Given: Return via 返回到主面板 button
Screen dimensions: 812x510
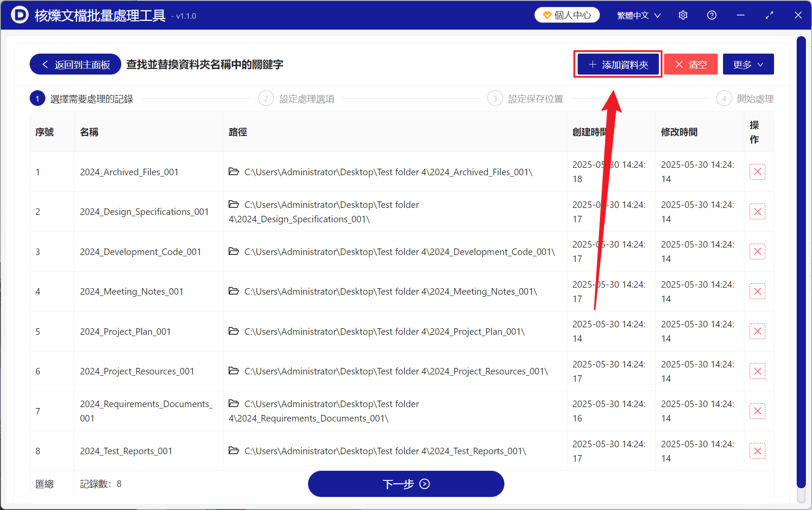Looking at the screenshot, I should click(75, 65).
